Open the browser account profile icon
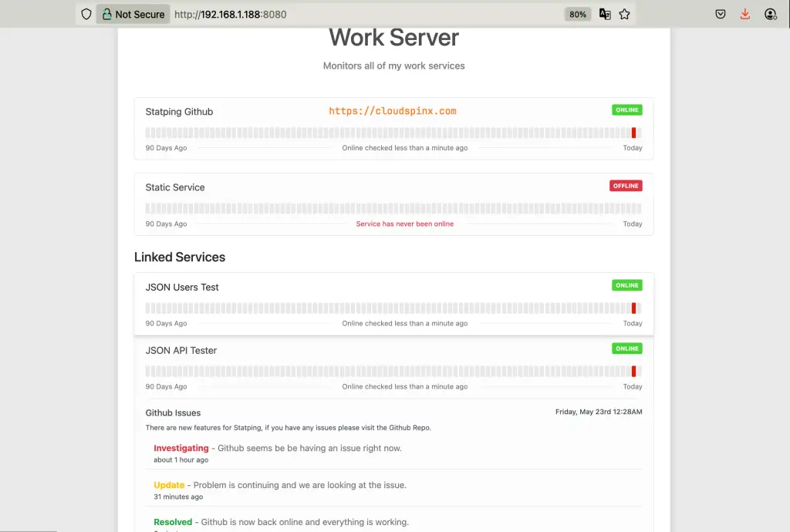 tap(770, 13)
